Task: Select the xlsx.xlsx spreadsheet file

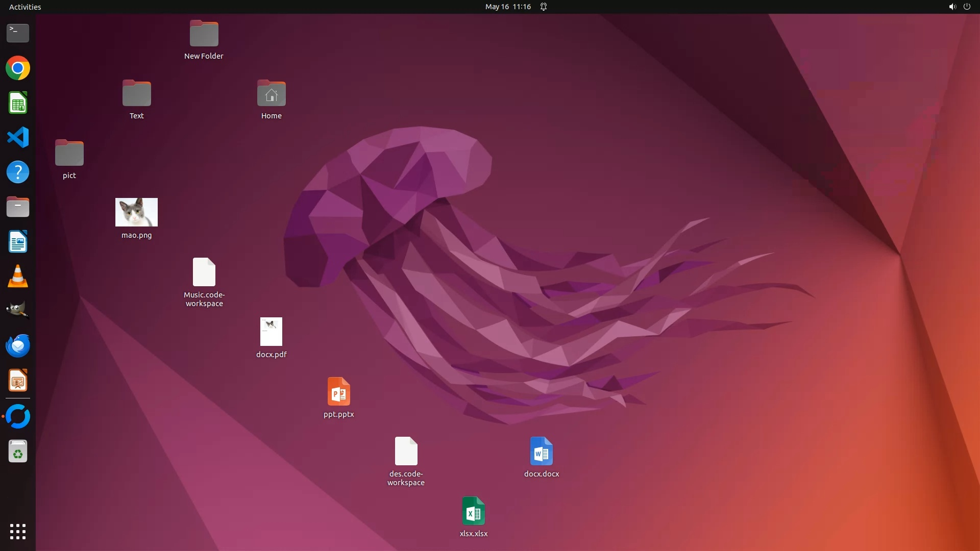Action: click(x=473, y=511)
